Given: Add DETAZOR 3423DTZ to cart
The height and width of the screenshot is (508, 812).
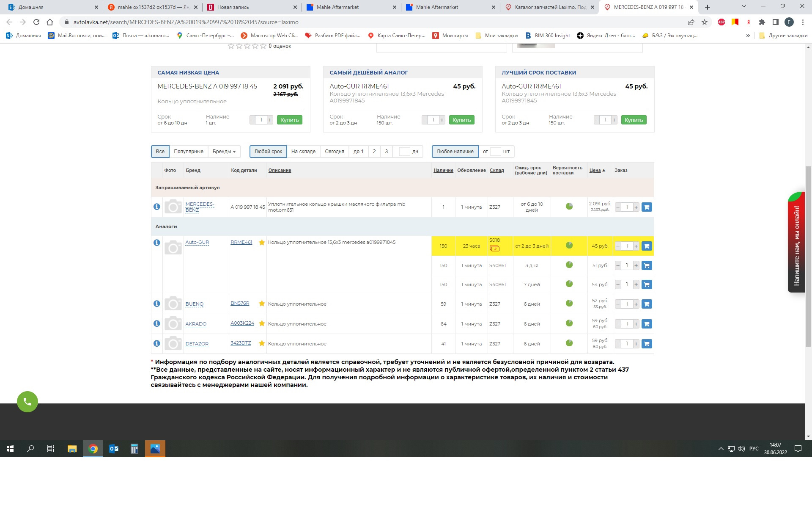Looking at the screenshot, I should click(x=647, y=344).
